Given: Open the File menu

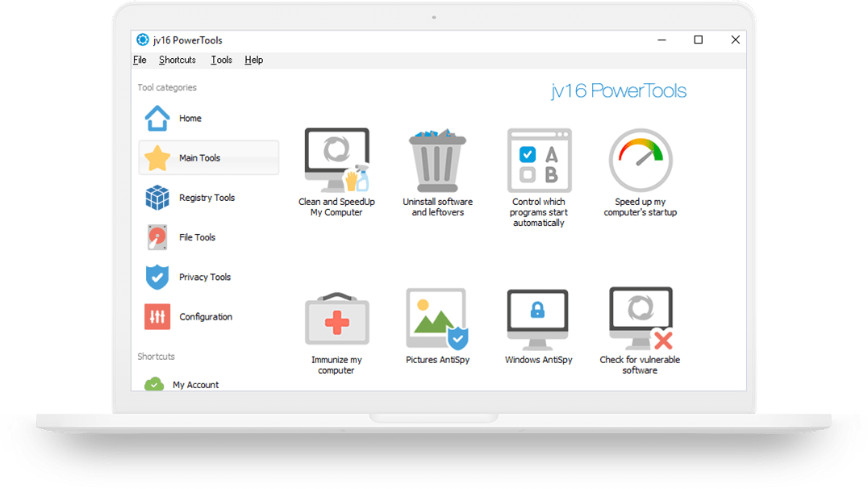Looking at the screenshot, I should pos(140,60).
